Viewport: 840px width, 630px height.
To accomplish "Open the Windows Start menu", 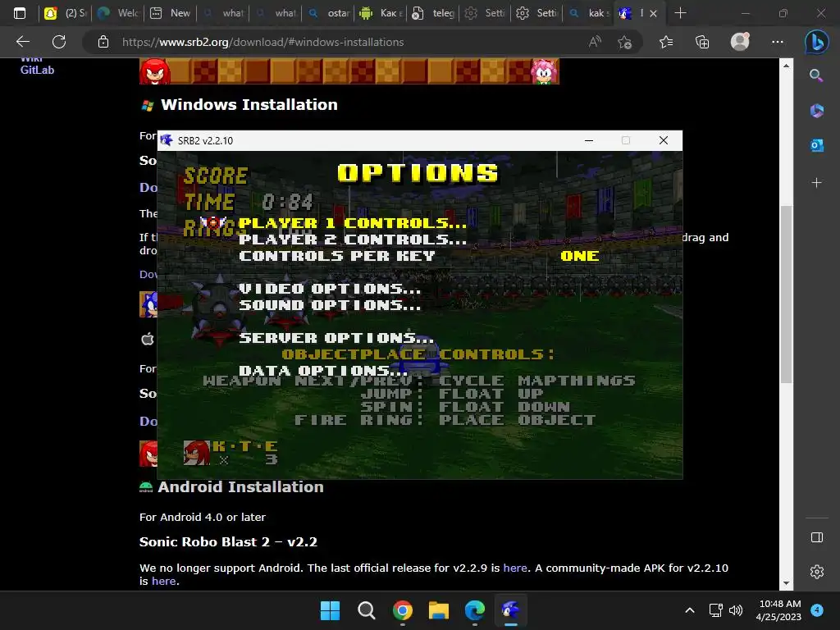I will tap(330, 610).
